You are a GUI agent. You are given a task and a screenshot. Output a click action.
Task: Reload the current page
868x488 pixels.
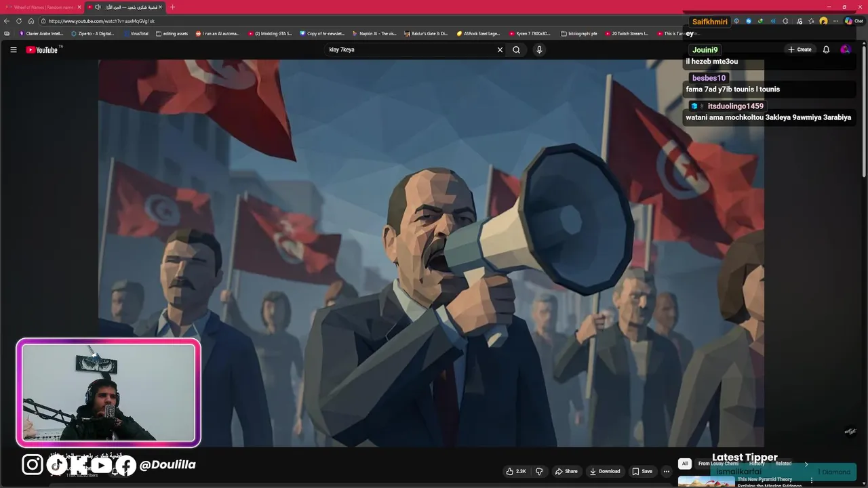(x=19, y=21)
